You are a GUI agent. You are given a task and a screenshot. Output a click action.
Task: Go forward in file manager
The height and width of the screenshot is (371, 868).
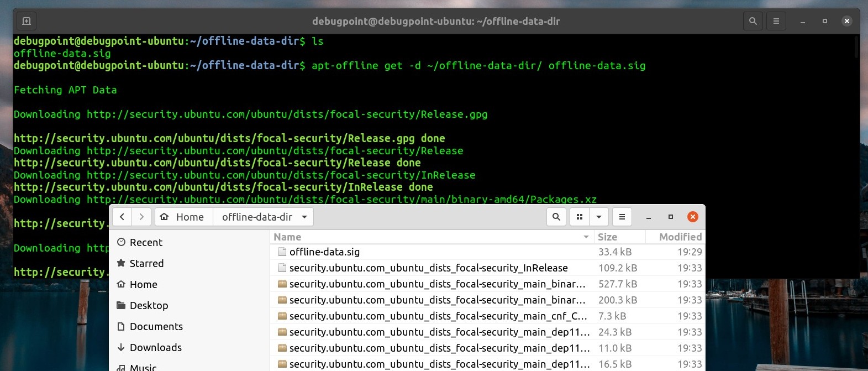click(x=141, y=217)
